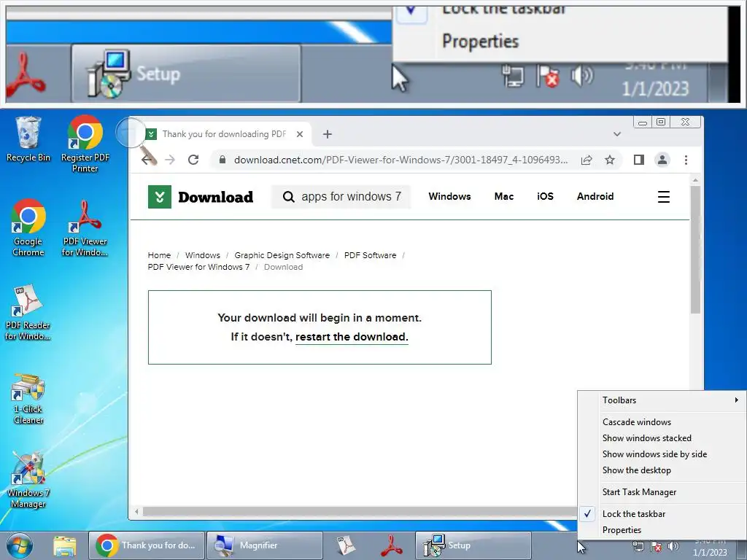Click the Chrome forward arrow
The image size is (747, 560).
pos(170,160)
